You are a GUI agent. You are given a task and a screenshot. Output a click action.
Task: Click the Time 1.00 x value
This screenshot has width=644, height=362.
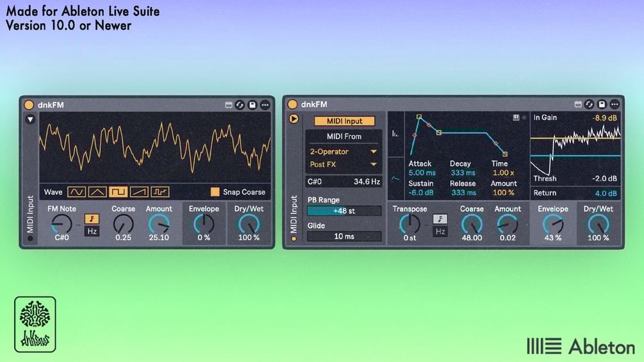[503, 173]
